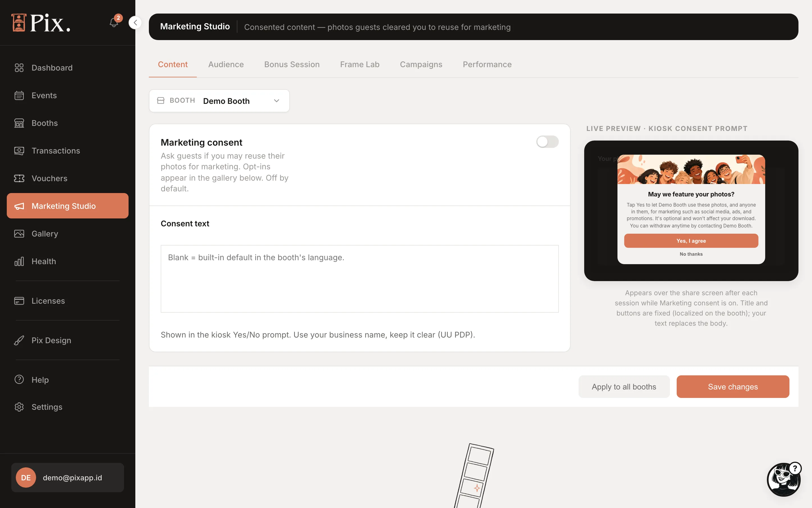Go to Events in the sidebar

[x=67, y=95]
